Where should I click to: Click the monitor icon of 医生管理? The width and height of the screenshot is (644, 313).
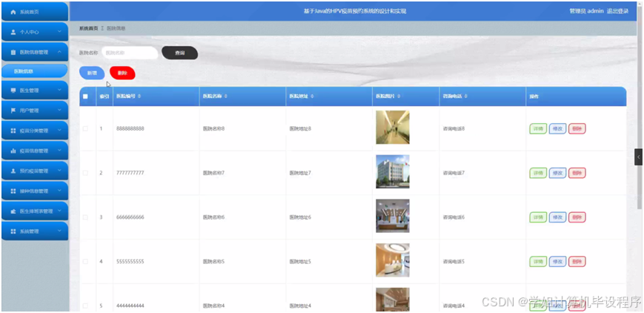click(x=13, y=90)
